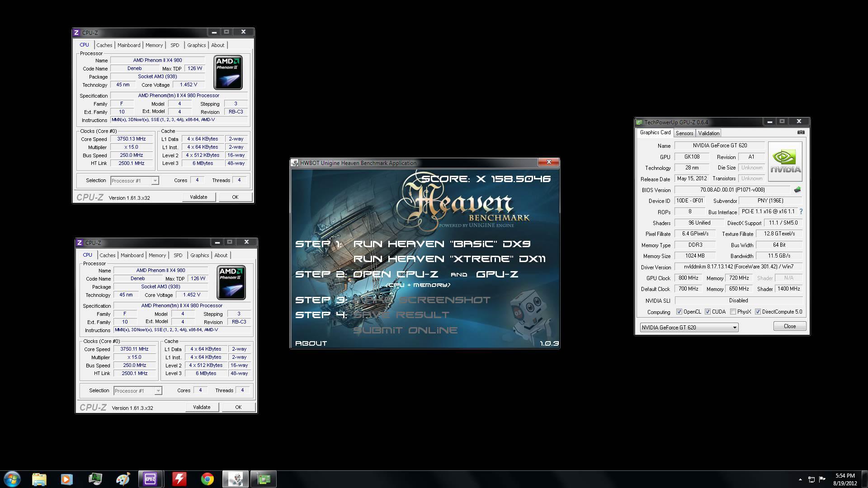The height and width of the screenshot is (488, 868).
Task: Click OK button in lower CPU-Z
Action: [x=238, y=407]
